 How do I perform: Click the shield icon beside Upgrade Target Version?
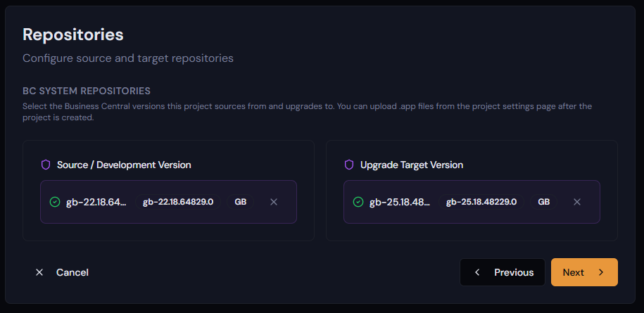[x=349, y=165]
